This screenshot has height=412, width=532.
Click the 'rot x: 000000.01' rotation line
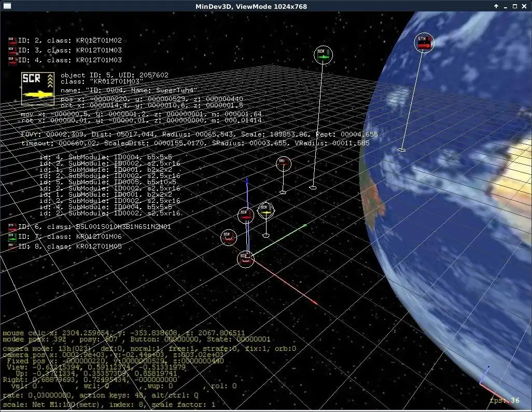click(141, 120)
